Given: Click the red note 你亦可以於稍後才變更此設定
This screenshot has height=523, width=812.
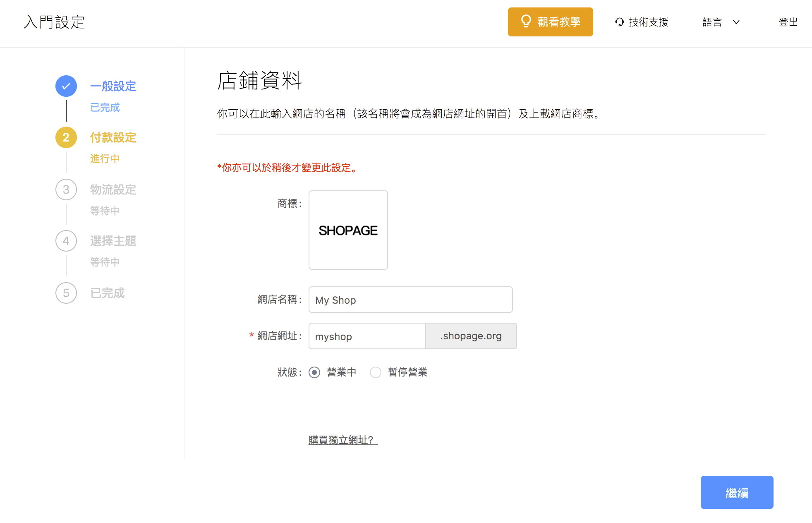Looking at the screenshot, I should coord(287,168).
